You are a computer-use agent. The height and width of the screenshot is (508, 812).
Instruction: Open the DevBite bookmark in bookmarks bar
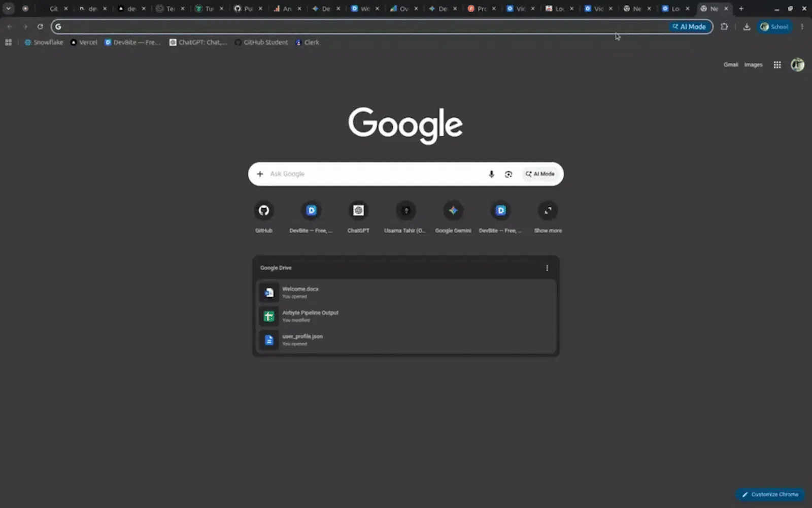132,42
